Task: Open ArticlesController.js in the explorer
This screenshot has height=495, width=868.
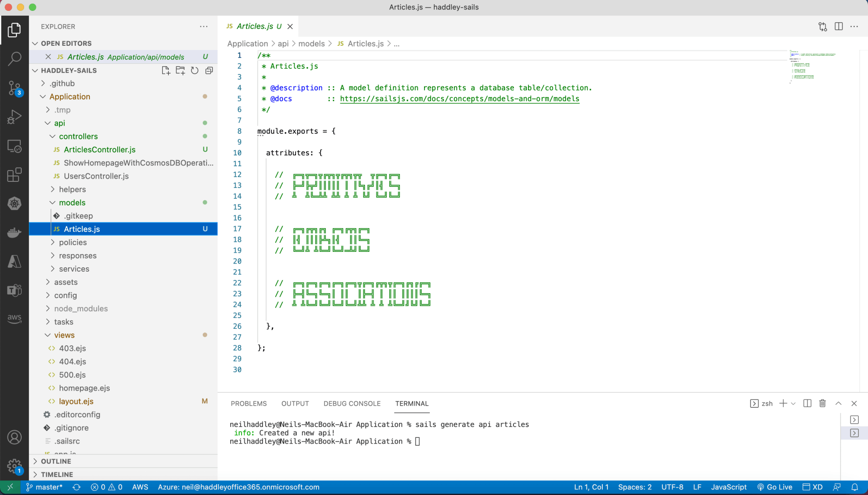Action: click(x=99, y=149)
